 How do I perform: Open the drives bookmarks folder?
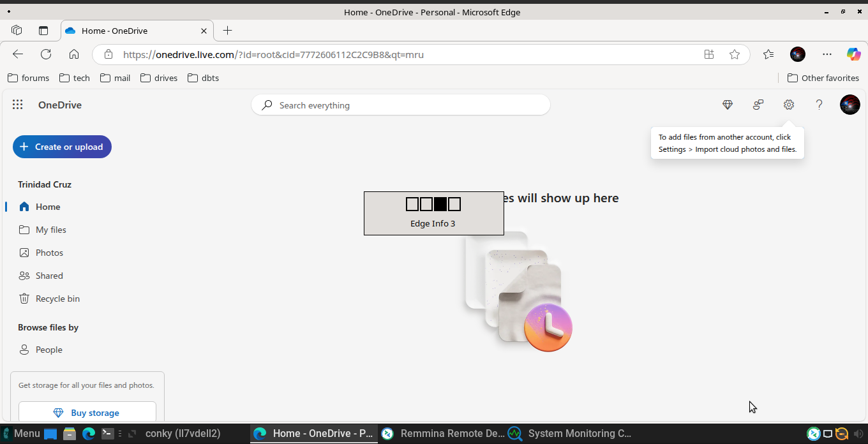(x=159, y=78)
